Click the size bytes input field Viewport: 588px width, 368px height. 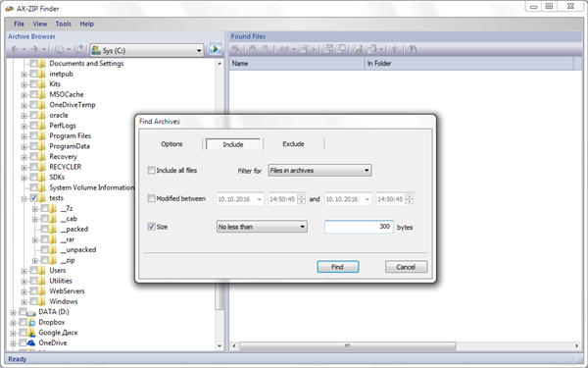[x=359, y=227]
